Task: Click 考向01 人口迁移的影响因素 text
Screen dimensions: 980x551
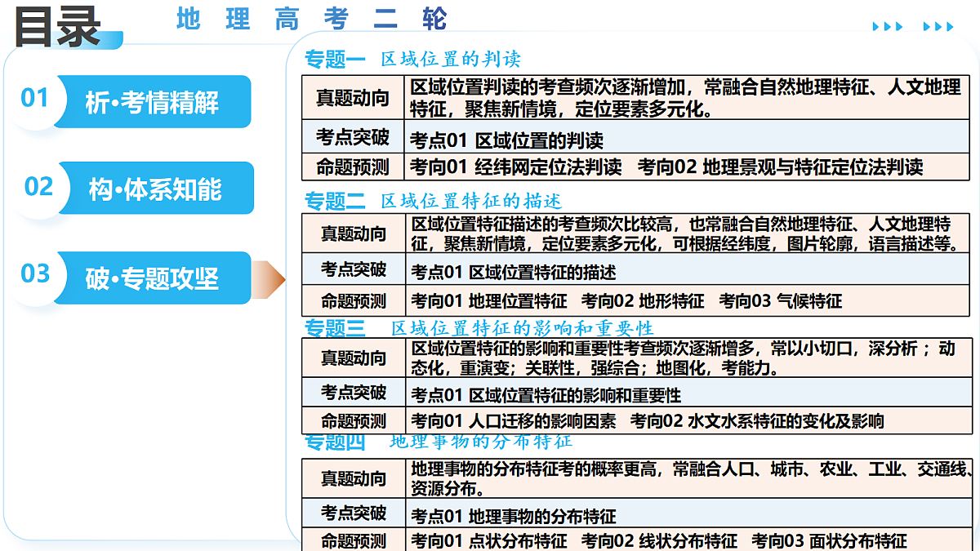Action: coord(514,421)
